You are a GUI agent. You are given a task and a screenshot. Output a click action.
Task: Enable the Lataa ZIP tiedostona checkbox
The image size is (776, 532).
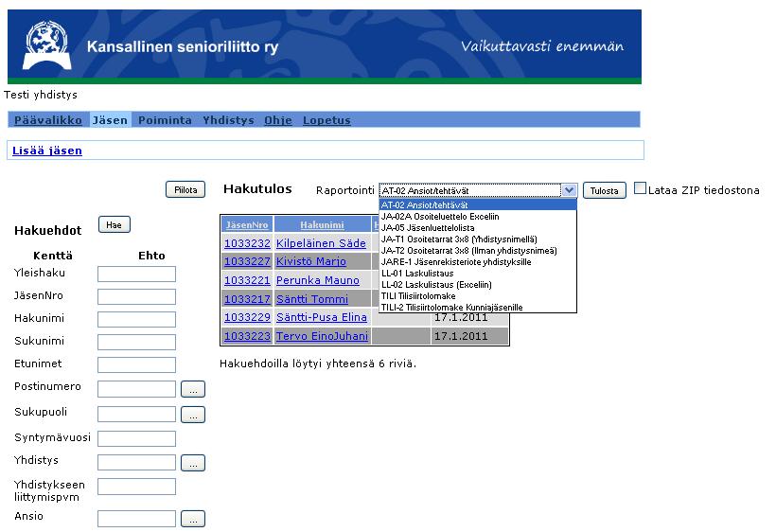pos(640,188)
